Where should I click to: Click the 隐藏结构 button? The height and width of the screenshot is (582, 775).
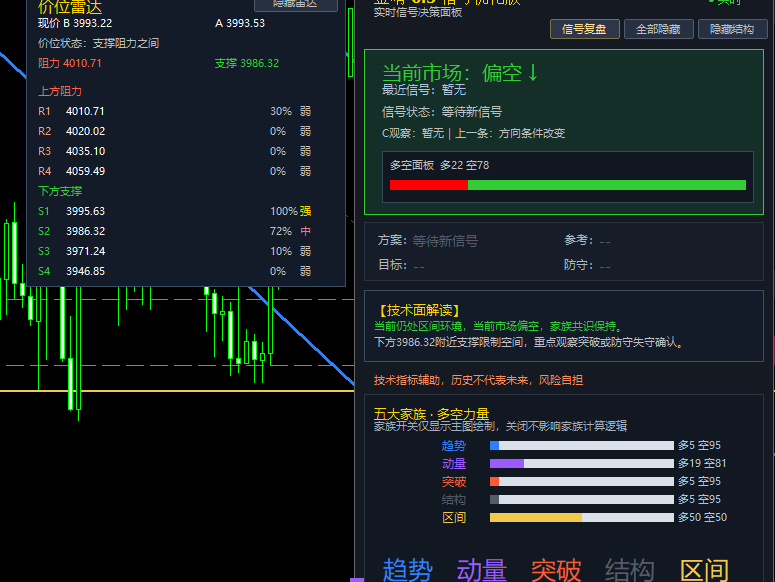click(x=732, y=29)
